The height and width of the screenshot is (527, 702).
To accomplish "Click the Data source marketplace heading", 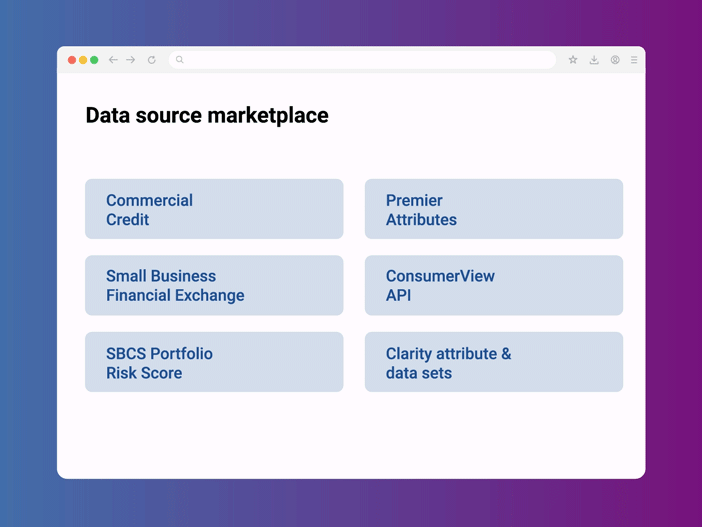I will click(207, 116).
